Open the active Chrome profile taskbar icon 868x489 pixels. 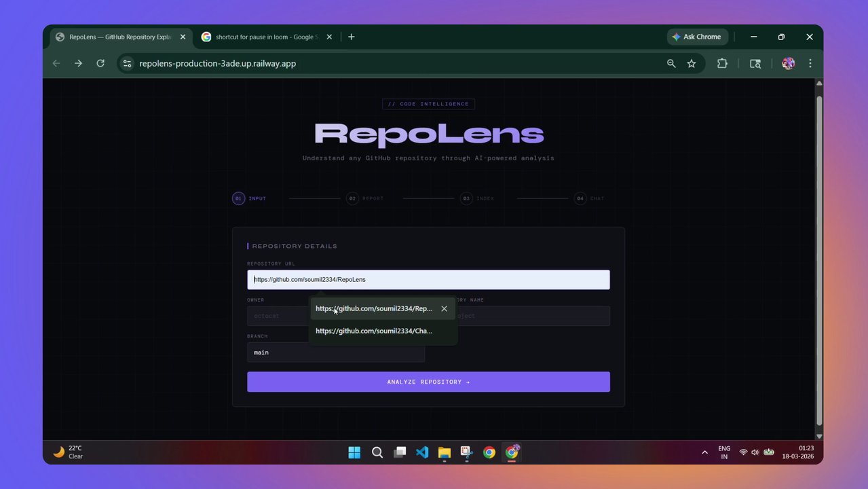512,452
